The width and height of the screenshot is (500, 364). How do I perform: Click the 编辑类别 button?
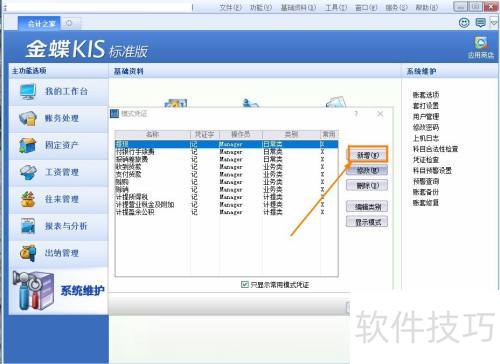367,207
